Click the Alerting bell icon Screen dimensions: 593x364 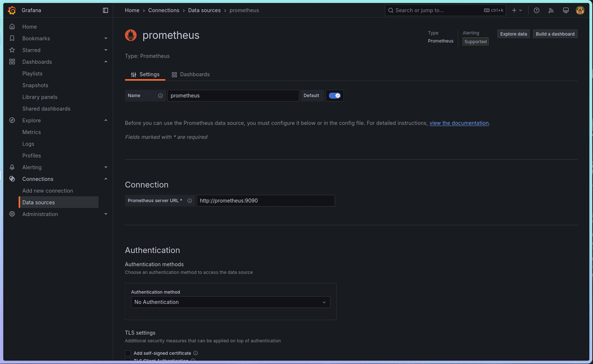12,167
